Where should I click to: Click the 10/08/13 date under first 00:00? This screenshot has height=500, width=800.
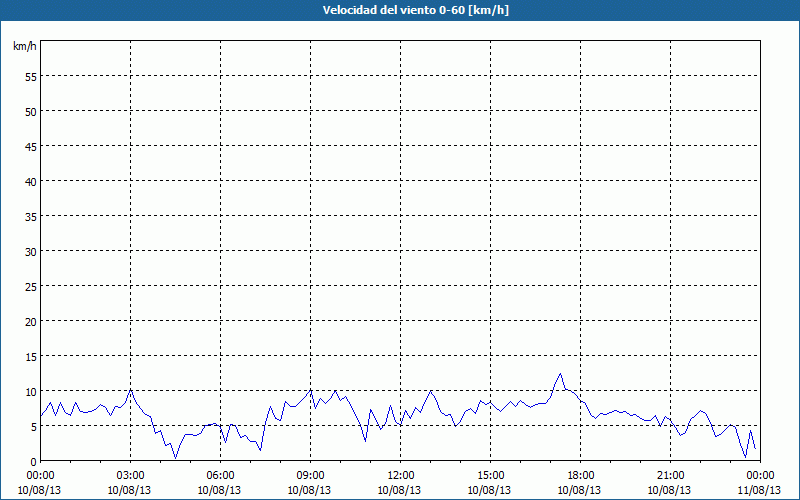39,490
